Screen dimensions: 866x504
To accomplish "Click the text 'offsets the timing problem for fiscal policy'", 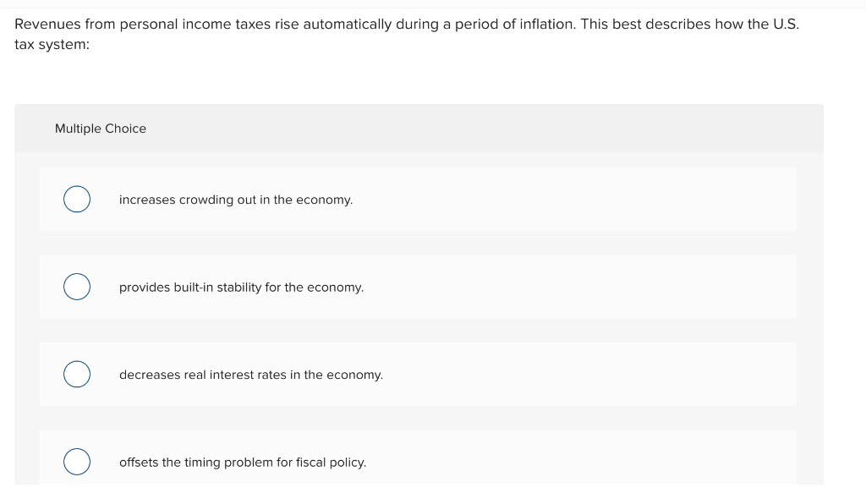I will tap(243, 463).
